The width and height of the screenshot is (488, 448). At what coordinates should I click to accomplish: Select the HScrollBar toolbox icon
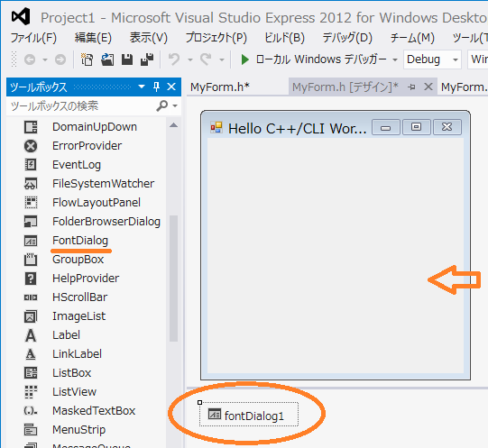point(31,297)
